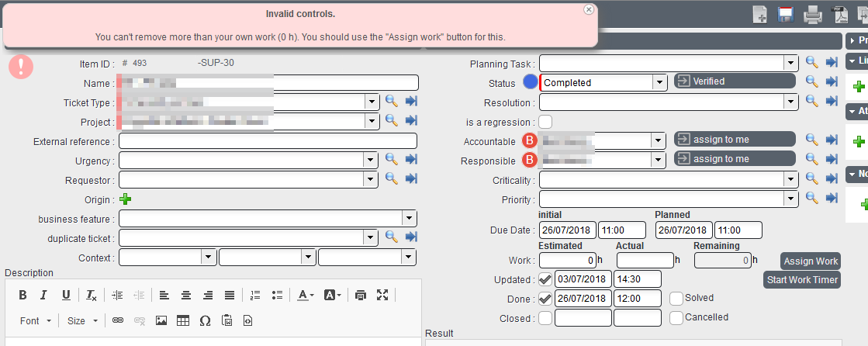Click the External reference input field
The width and height of the screenshot is (868, 346).
pos(268,141)
